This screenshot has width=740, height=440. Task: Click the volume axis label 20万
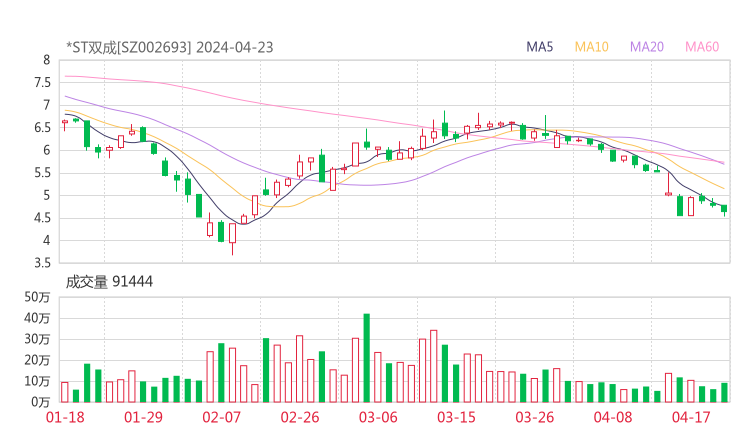37,360
